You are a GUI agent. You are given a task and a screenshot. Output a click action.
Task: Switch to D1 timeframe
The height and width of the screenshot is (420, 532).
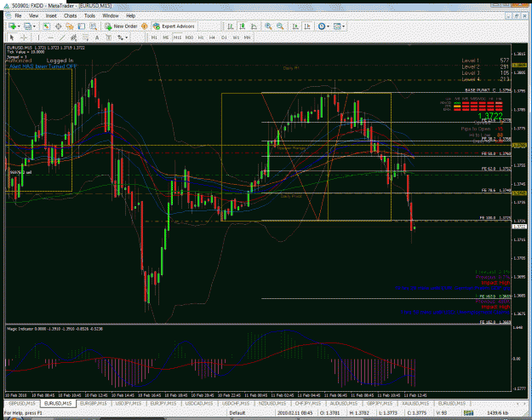pyautogui.click(x=224, y=37)
